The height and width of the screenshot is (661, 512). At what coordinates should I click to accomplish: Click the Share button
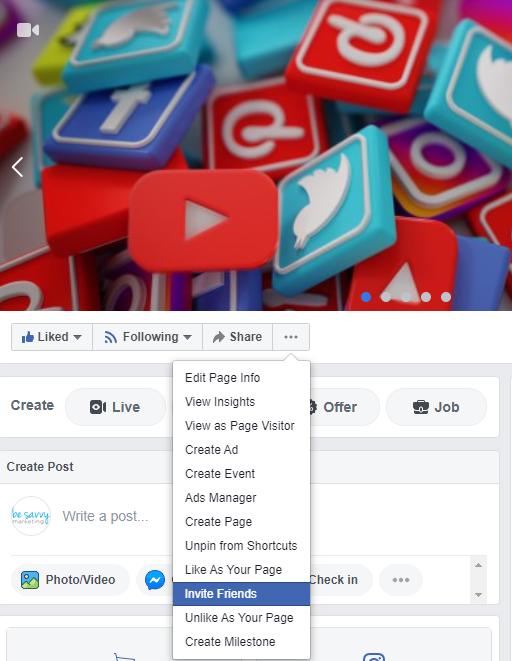click(237, 337)
